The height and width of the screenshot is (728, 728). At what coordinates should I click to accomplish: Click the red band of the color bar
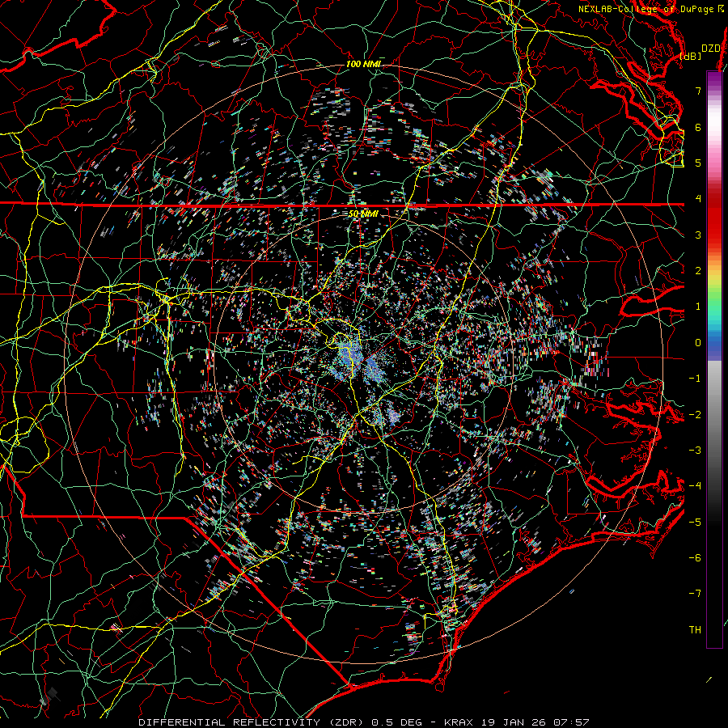714,216
